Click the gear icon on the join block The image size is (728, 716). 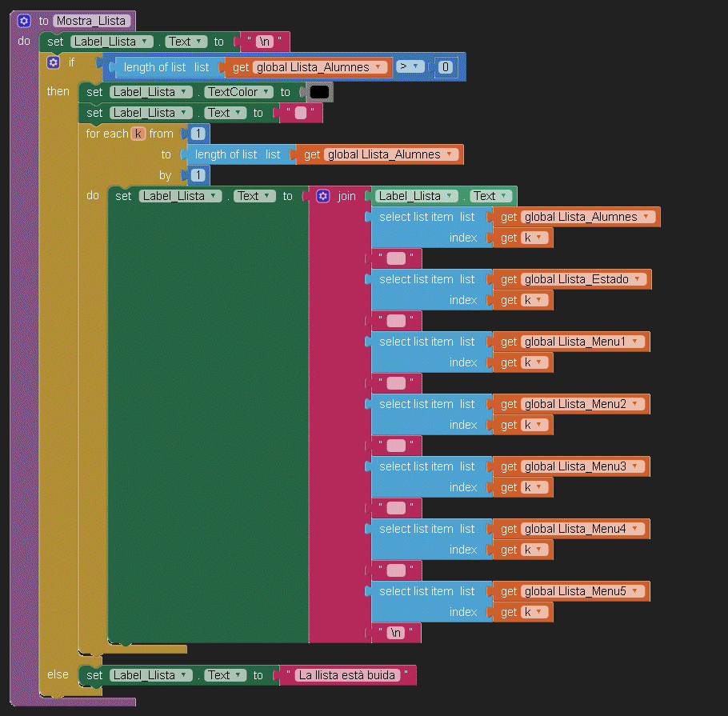tap(323, 196)
